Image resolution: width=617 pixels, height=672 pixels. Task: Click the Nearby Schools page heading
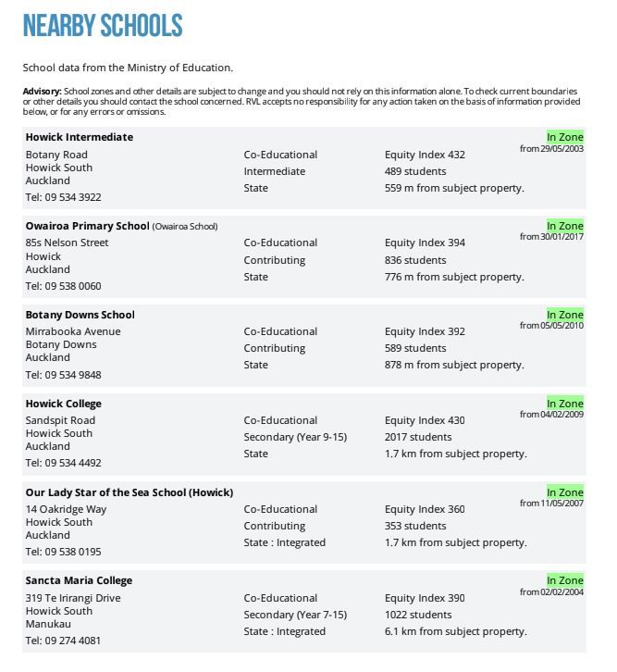tap(103, 26)
